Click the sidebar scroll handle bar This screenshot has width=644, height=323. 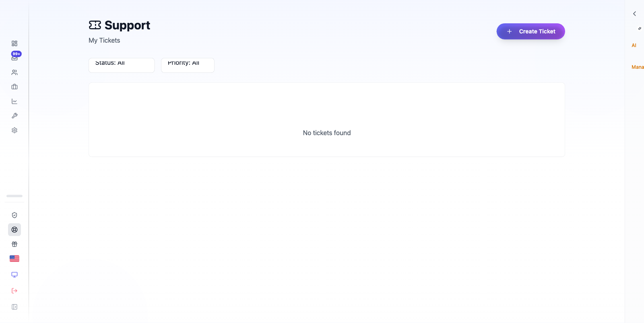pos(14,196)
